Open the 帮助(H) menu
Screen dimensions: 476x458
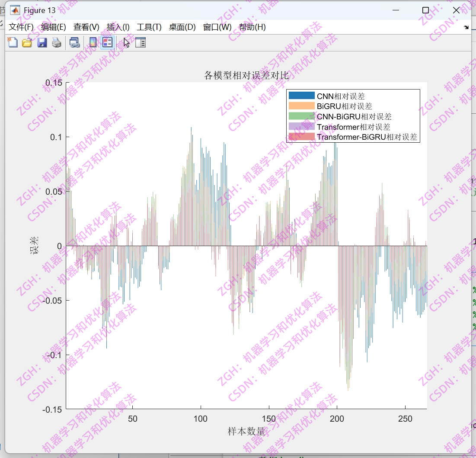(252, 27)
